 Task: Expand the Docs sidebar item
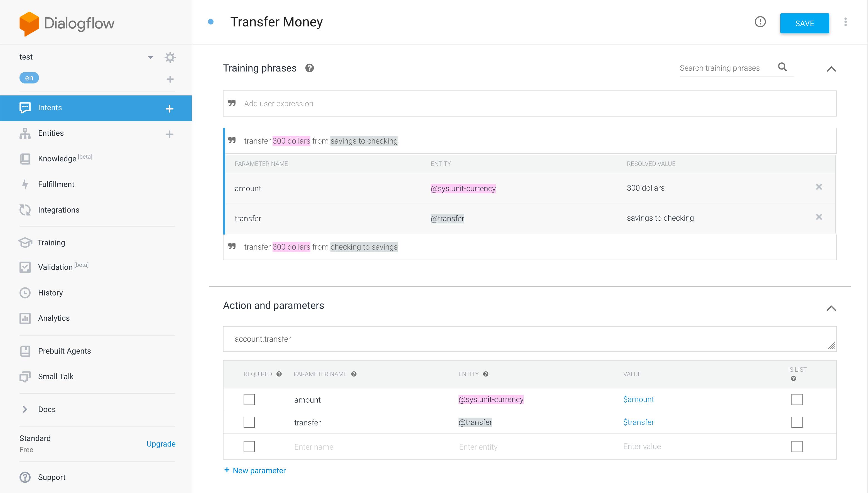(25, 409)
